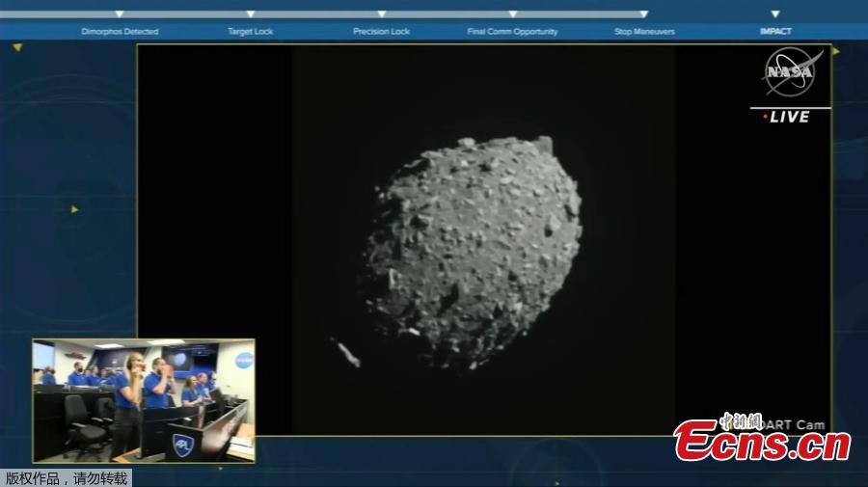
Task: Click the NASA logo in the top-right corner
Action: coord(791,71)
